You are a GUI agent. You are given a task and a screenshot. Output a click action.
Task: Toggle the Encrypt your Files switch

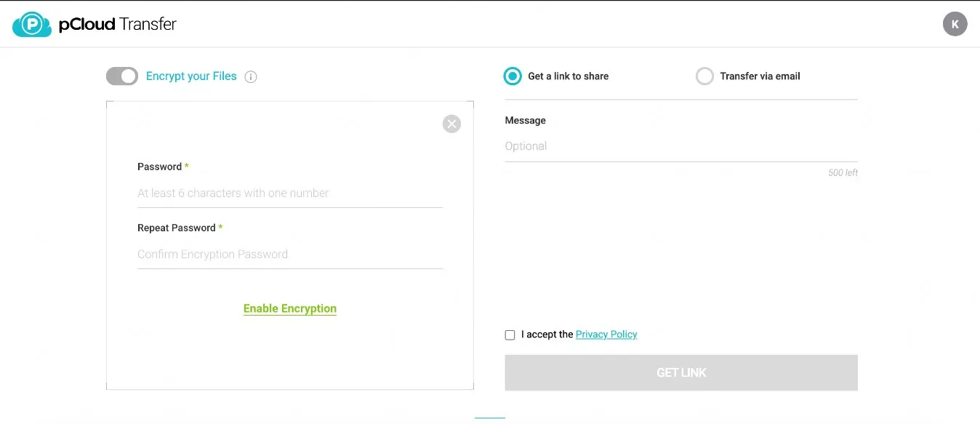pos(122,76)
